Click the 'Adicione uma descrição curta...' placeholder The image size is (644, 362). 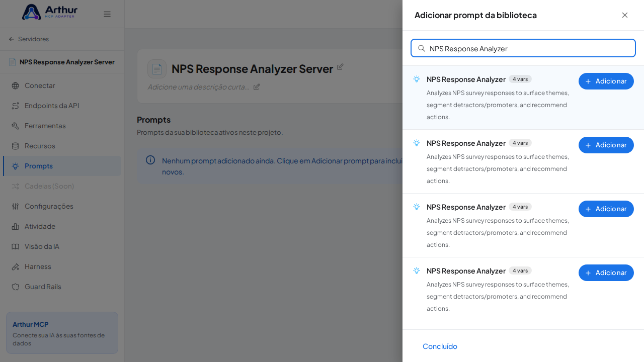tap(198, 86)
